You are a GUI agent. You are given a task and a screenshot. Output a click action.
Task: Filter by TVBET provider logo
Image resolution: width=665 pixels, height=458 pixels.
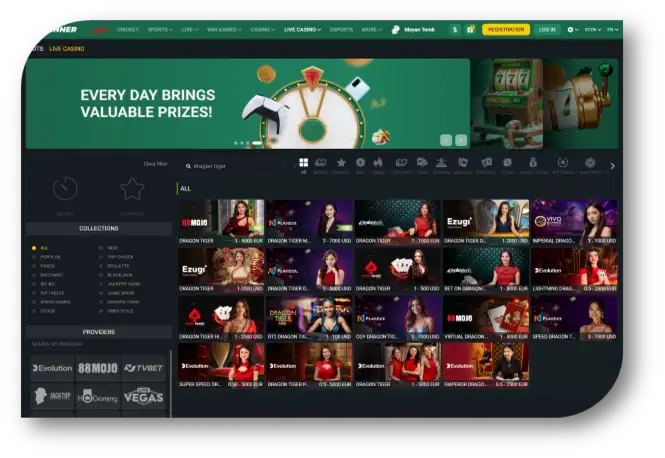click(x=143, y=368)
